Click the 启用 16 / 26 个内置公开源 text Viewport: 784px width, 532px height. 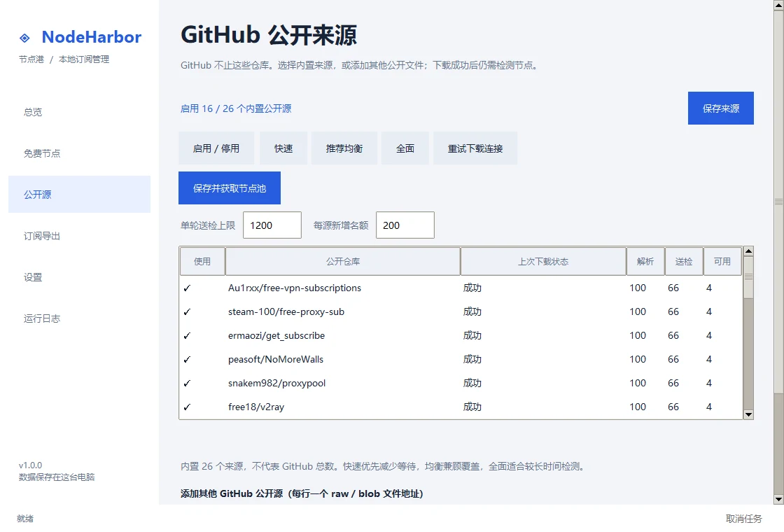[235, 108]
